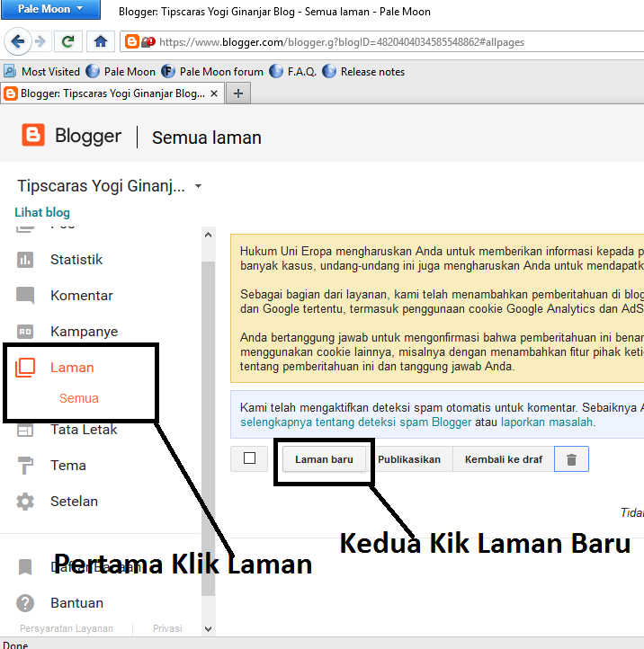Image resolution: width=644 pixels, height=649 pixels.
Task: Delete selected pages with trash icon
Action: (x=571, y=459)
